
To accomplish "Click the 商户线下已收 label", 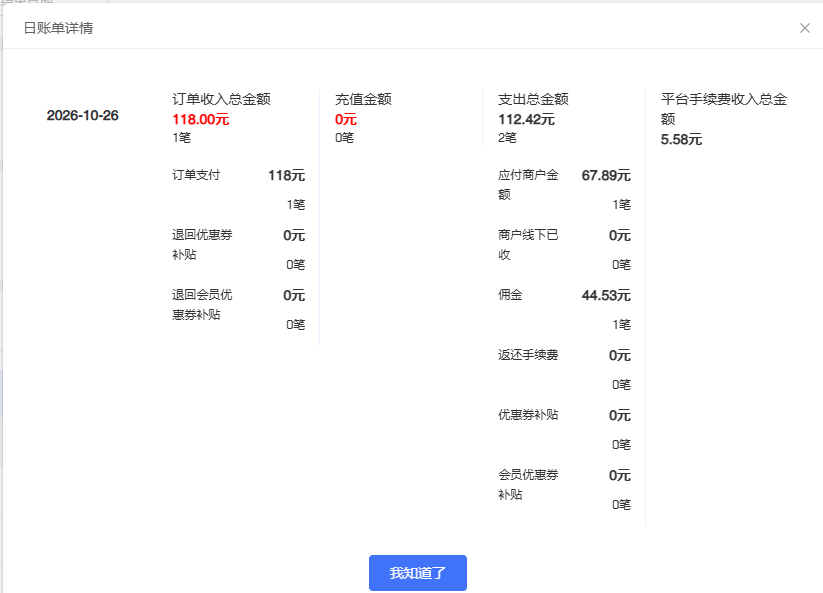I will [x=528, y=245].
